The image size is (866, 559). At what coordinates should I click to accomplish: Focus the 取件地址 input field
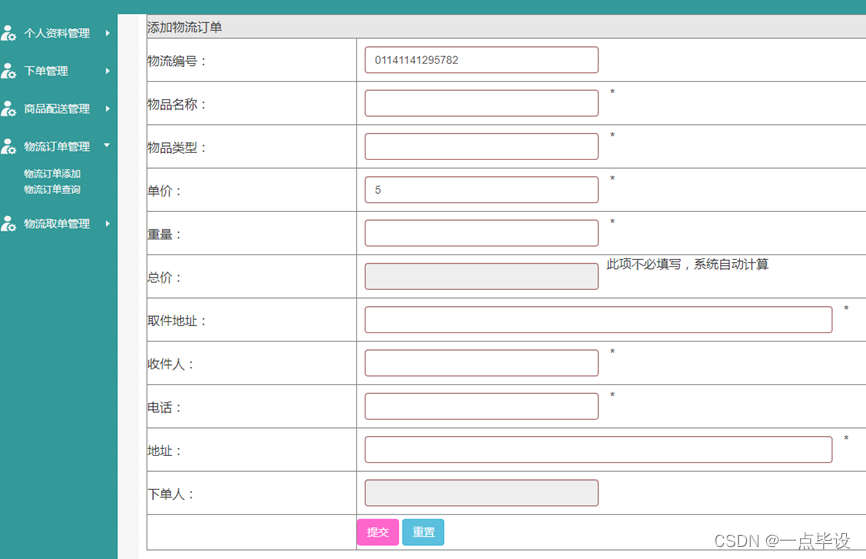[x=599, y=319]
